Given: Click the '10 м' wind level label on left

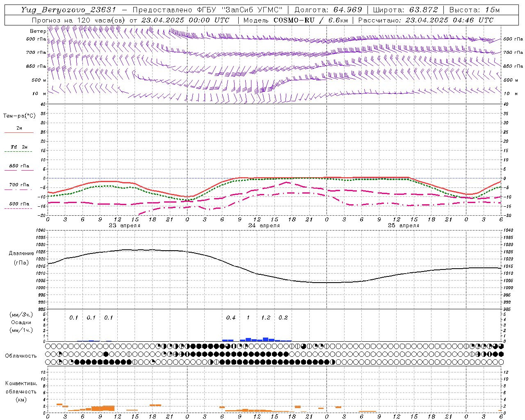Looking at the screenshot, I should pyautogui.click(x=40, y=94).
